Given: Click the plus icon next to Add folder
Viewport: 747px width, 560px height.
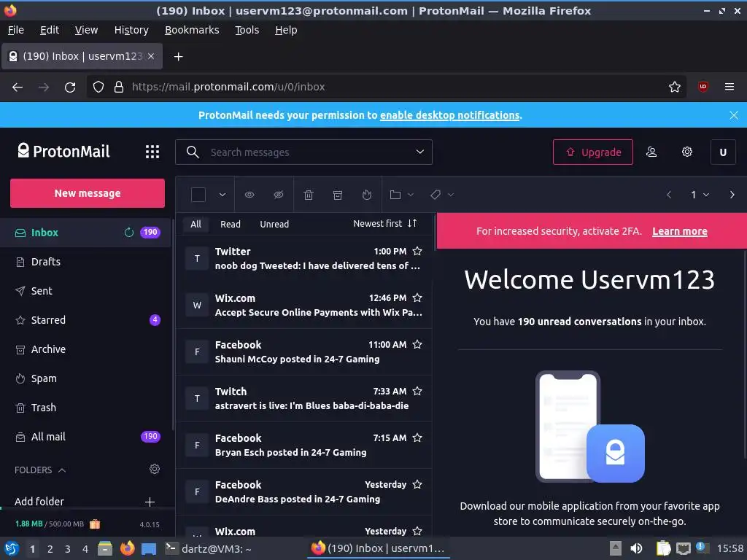Looking at the screenshot, I should 150,502.
